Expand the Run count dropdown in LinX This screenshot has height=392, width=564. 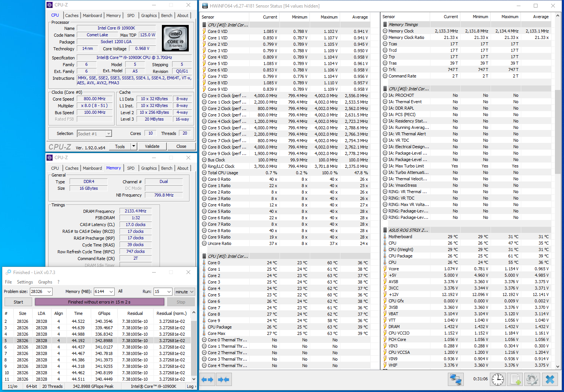click(x=169, y=292)
